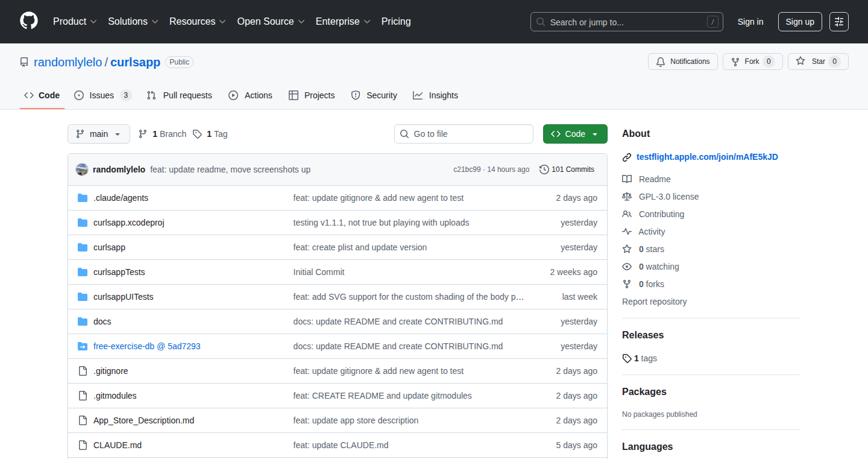Expand the Product menu
The image size is (868, 459).
click(75, 22)
